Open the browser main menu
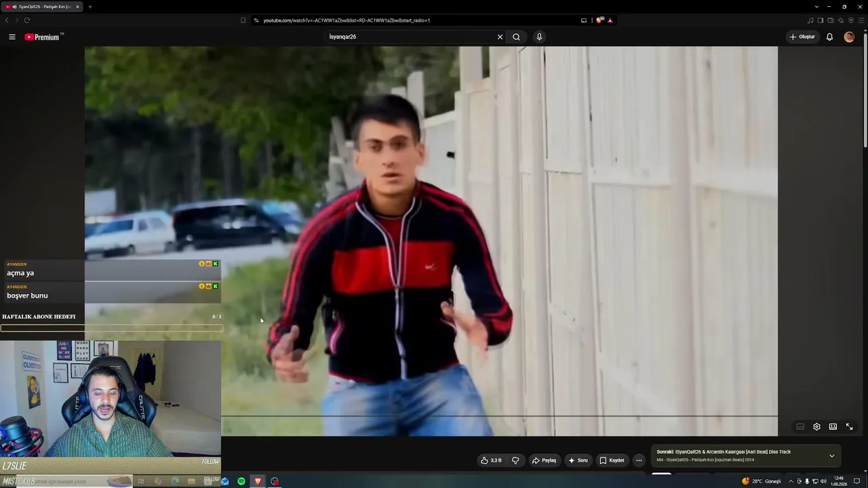868x488 pixels. pyautogui.click(x=861, y=20)
